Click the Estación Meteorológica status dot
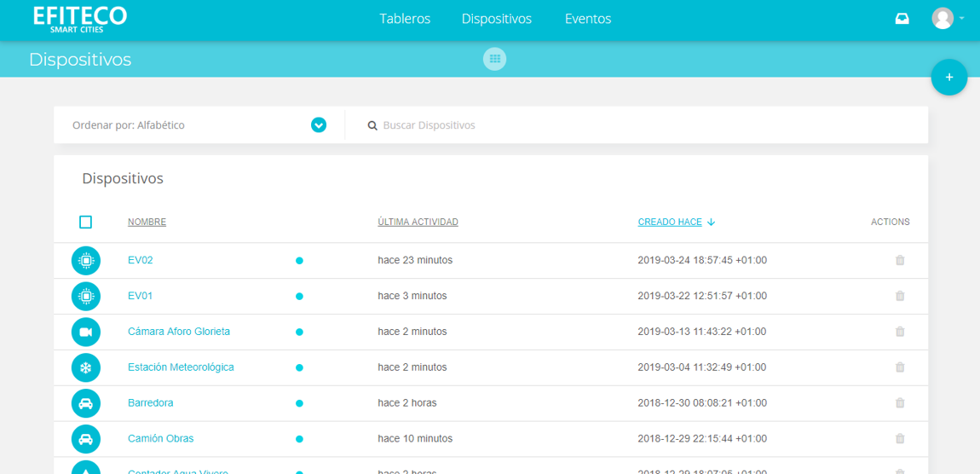Screen dimensions: 980x474 (299, 367)
